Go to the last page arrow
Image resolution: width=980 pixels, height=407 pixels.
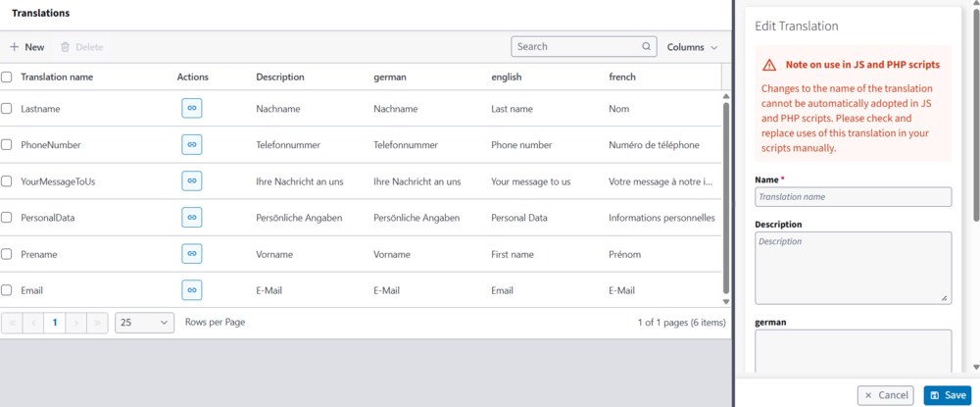click(x=98, y=322)
